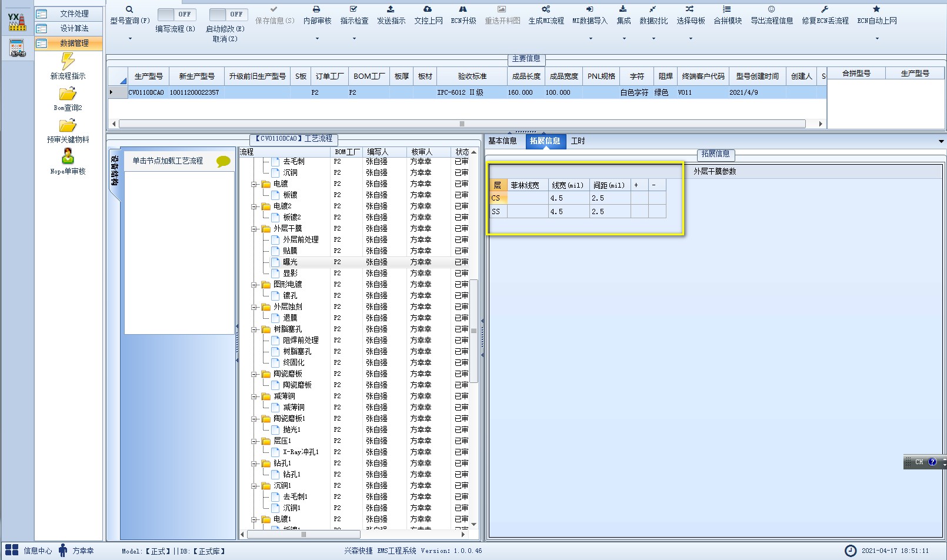This screenshot has width=947, height=560.
Task: Click the 导出流程信息 smiley icon
Action: [772, 9]
